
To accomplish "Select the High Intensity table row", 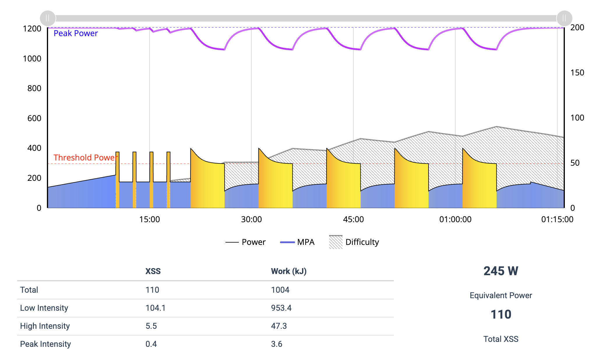I will [x=45, y=326].
